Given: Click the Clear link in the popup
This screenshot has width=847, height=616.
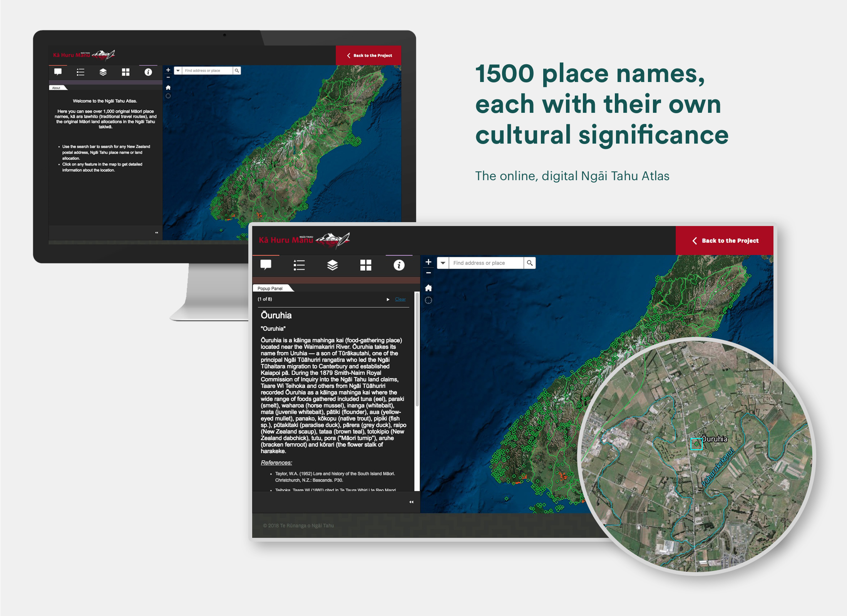Looking at the screenshot, I should point(400,299).
